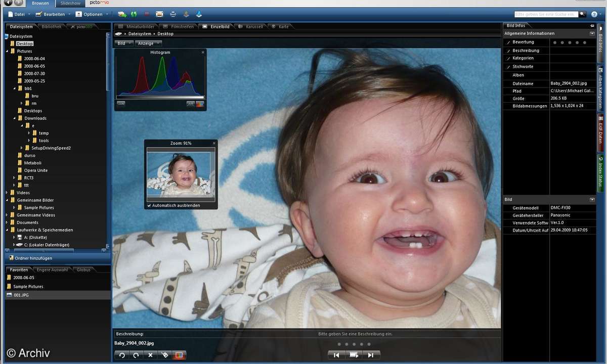Click the RGB color histogram icon
Viewport: 607px width, 364px height.
[x=200, y=104]
